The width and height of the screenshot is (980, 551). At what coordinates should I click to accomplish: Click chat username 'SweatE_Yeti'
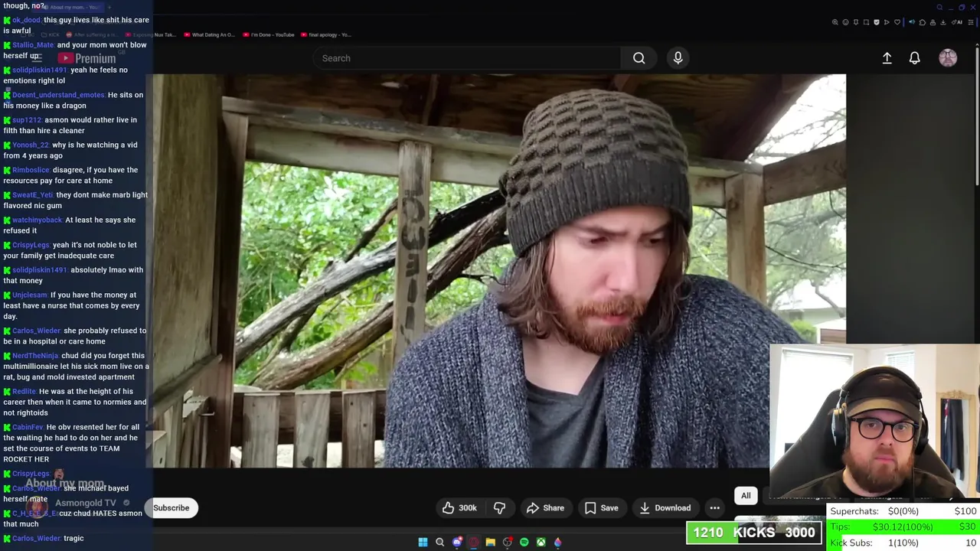(x=33, y=195)
